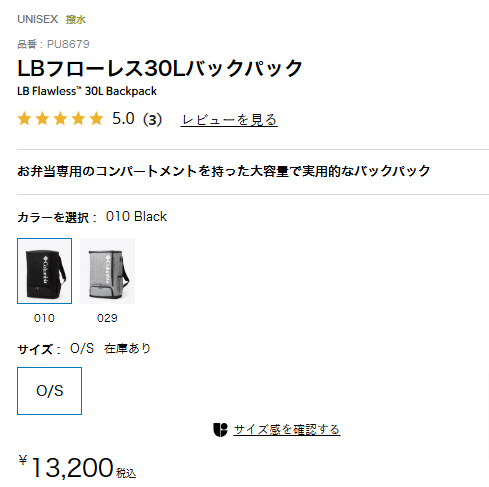This screenshot has width=489, height=487.
Task: Click the first rating star
Action: click(x=24, y=119)
